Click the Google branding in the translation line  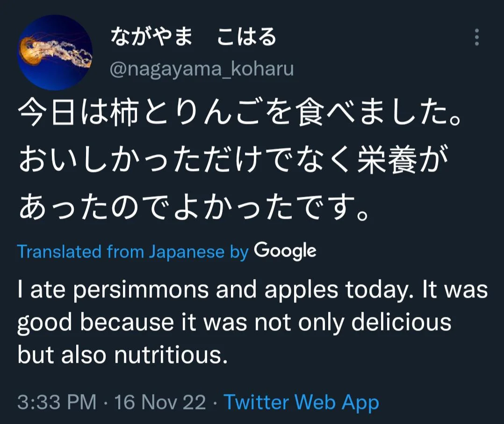click(x=284, y=251)
